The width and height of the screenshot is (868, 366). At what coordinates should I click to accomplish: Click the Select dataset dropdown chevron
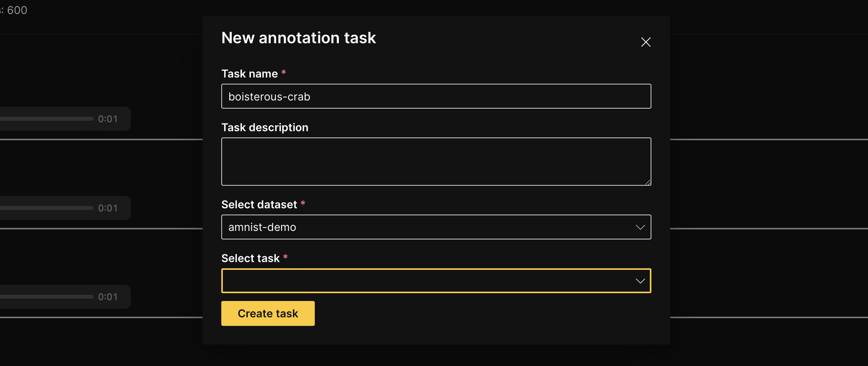pyautogui.click(x=640, y=227)
